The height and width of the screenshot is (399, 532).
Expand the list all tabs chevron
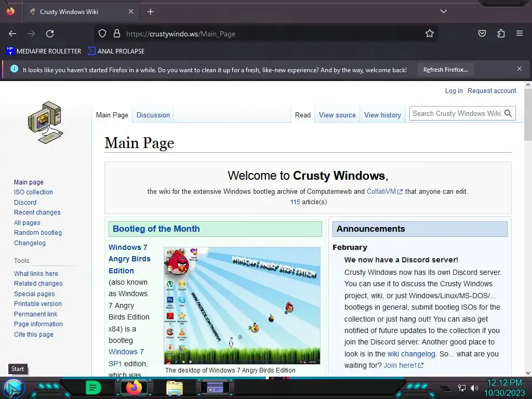point(444,11)
